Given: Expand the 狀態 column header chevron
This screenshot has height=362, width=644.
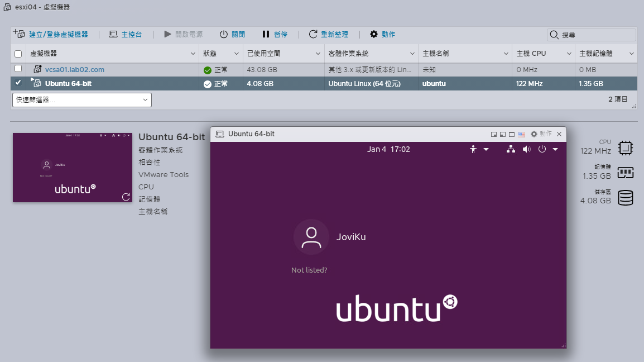Looking at the screenshot, I should (237, 54).
